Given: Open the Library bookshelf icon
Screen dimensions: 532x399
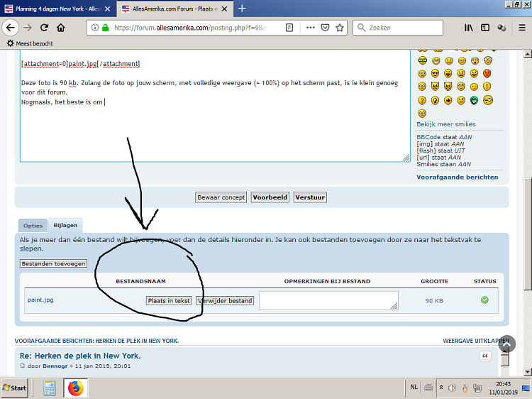Looking at the screenshot, I should coord(469,28).
